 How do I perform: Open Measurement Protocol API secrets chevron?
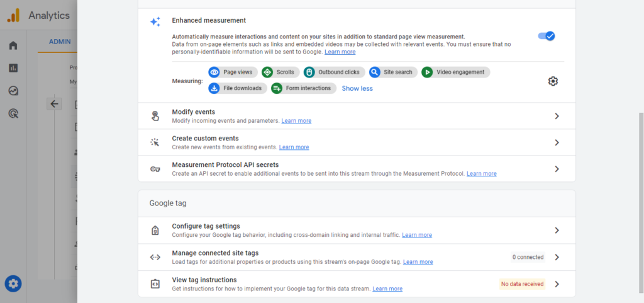point(557,169)
